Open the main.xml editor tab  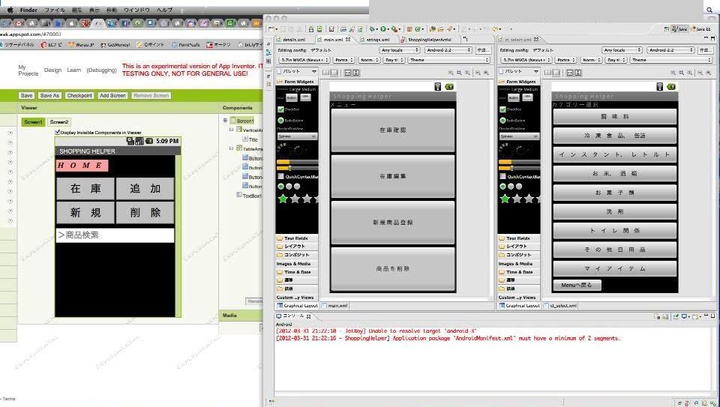(x=329, y=38)
